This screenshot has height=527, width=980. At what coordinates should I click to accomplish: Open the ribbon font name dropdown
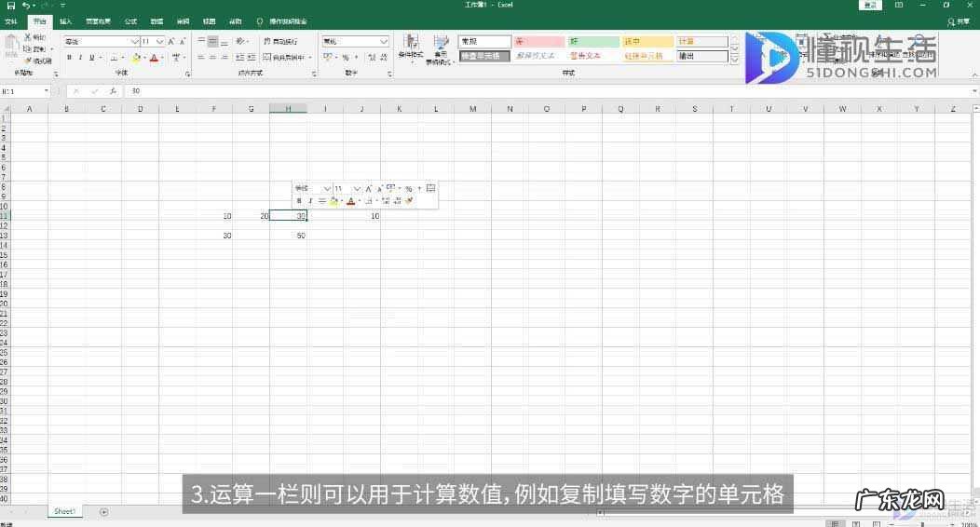134,41
